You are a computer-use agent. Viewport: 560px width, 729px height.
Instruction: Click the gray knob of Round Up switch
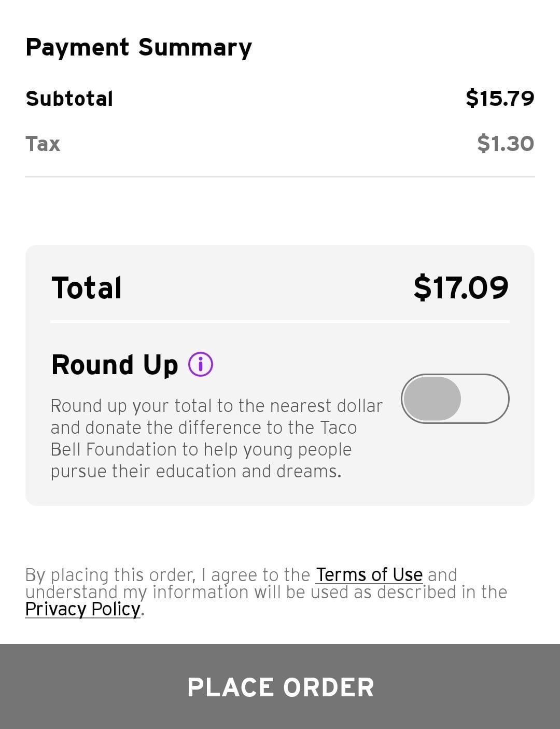tap(432, 398)
